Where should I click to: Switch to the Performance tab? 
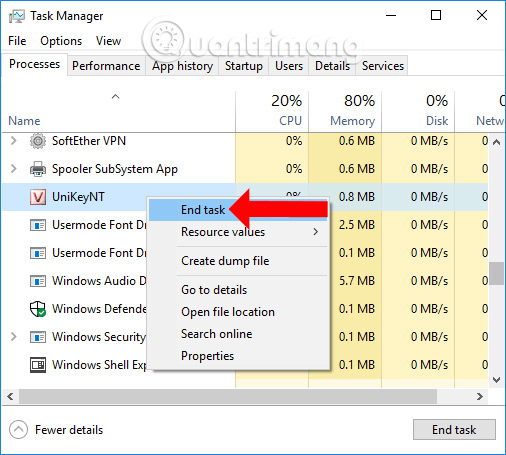click(x=106, y=66)
